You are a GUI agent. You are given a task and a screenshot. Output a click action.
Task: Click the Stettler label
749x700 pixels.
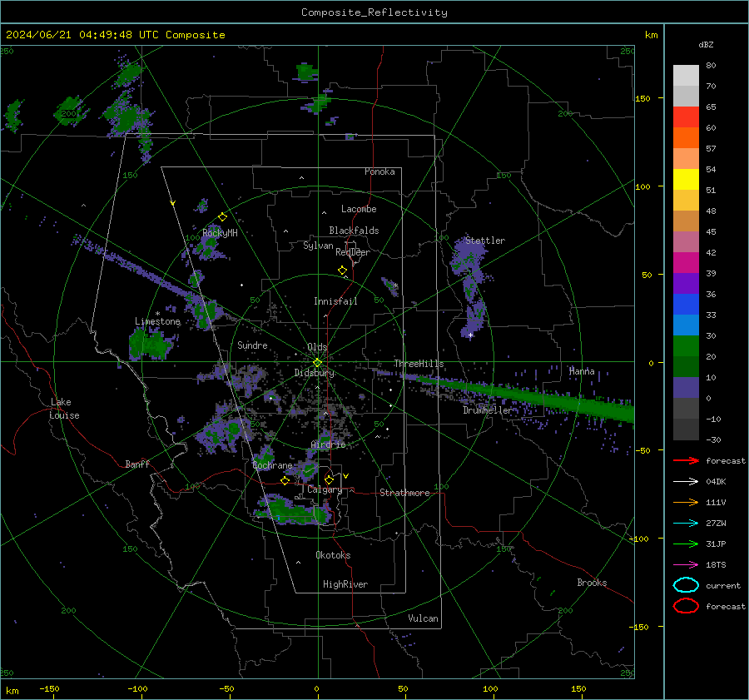click(x=485, y=241)
